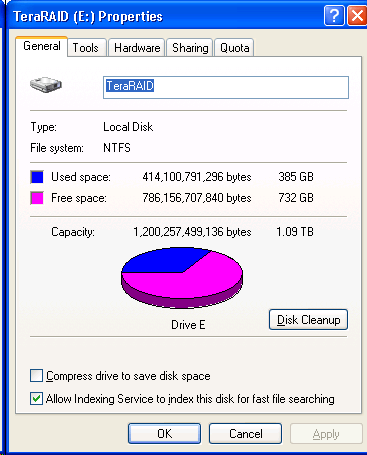The height and width of the screenshot is (455, 367).
Task: Open the Hardware tab
Action: tap(137, 48)
